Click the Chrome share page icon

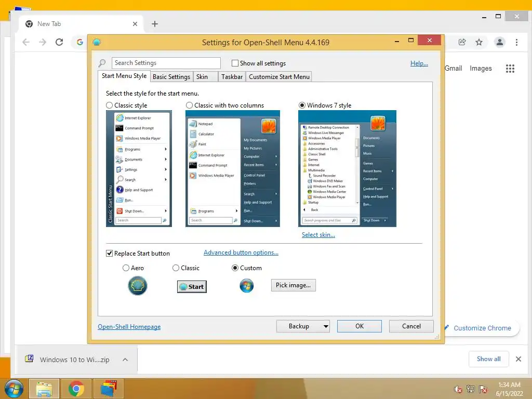[x=462, y=42]
